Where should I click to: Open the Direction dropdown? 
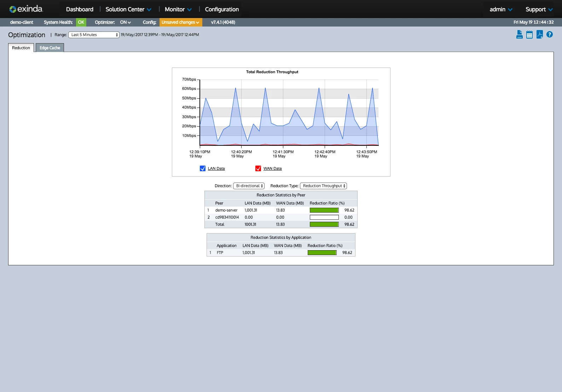249,186
